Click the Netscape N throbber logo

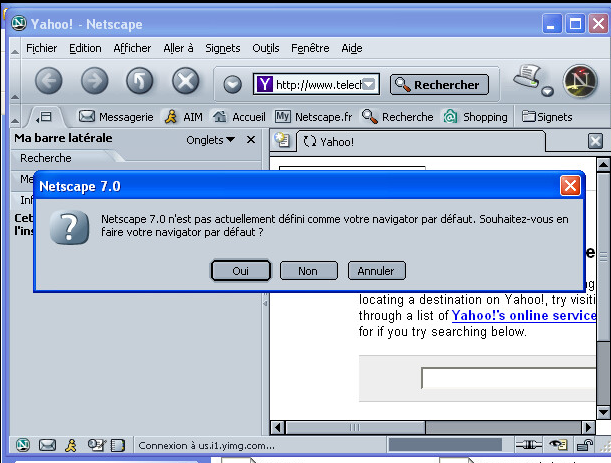(580, 81)
